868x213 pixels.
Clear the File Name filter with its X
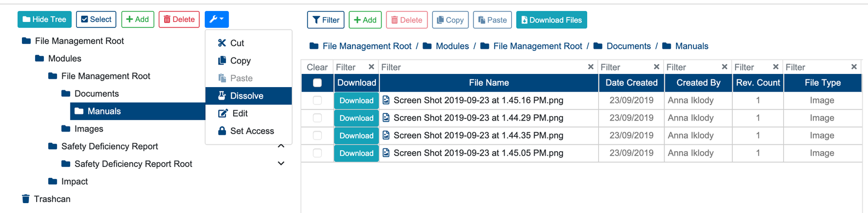(591, 67)
